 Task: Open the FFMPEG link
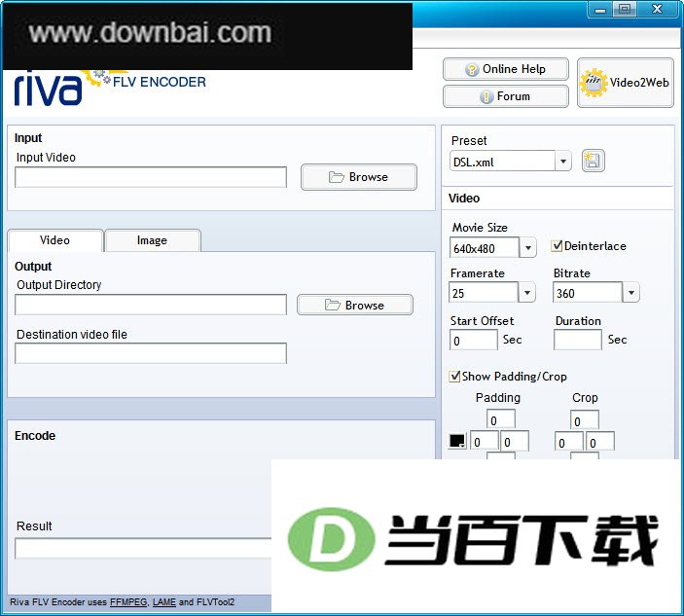point(128,602)
